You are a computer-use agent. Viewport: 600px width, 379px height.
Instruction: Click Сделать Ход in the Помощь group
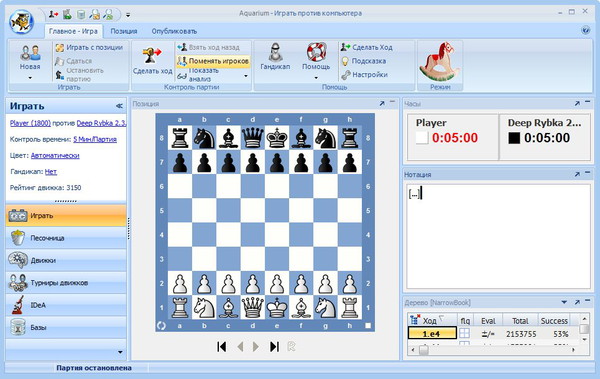[367, 47]
